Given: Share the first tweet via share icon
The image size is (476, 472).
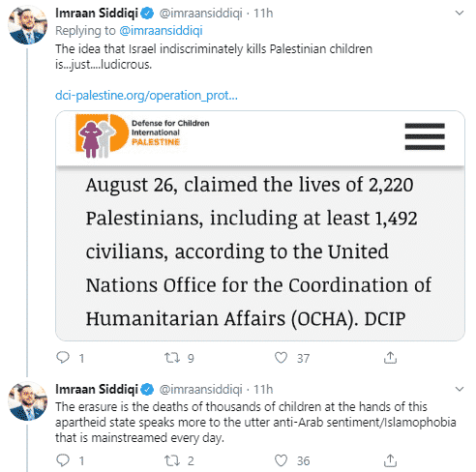Looking at the screenshot, I should [390, 358].
